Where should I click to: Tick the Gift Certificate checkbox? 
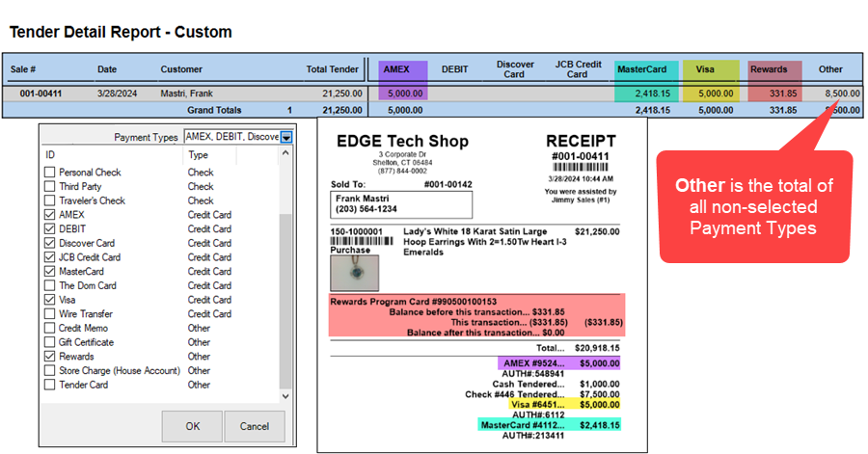click(x=50, y=342)
